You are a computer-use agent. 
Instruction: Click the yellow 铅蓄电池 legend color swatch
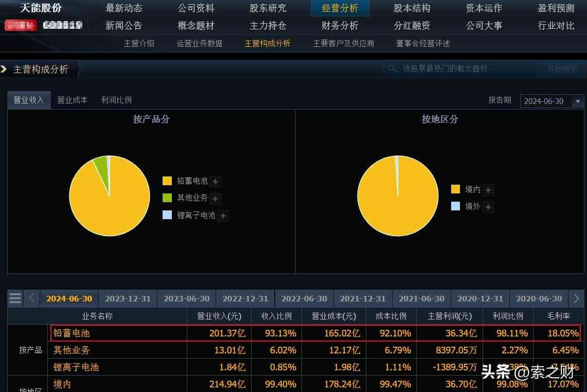point(167,181)
